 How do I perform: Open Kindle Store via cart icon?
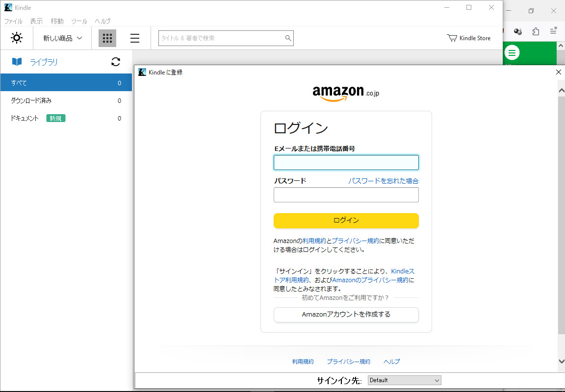point(452,38)
